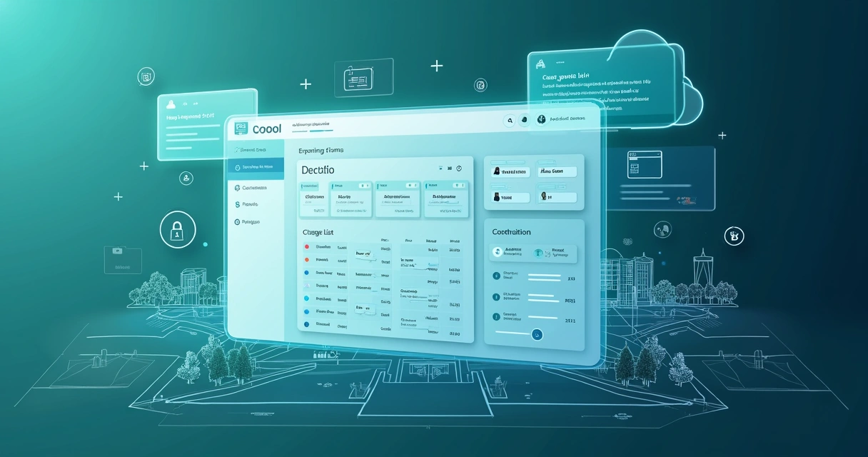
Task: Click the grid view icon beside the Decutio title
Action: point(449,168)
